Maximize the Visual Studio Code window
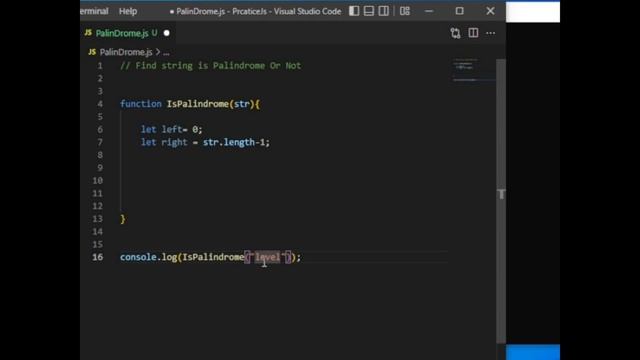 [460, 11]
